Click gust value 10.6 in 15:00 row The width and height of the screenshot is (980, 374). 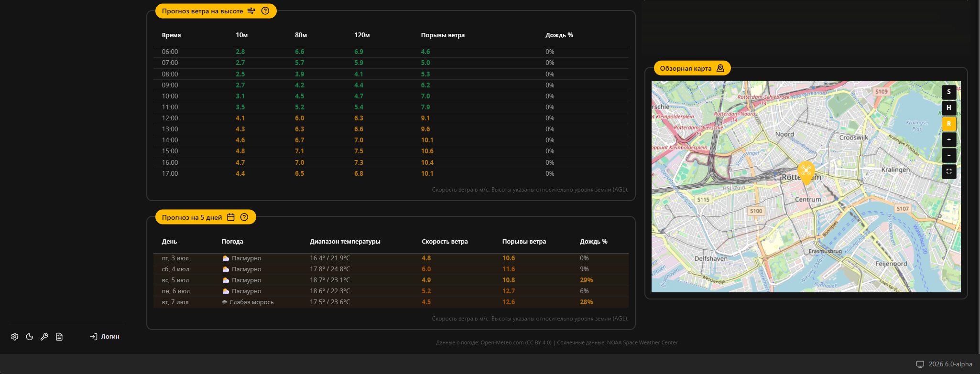[427, 151]
